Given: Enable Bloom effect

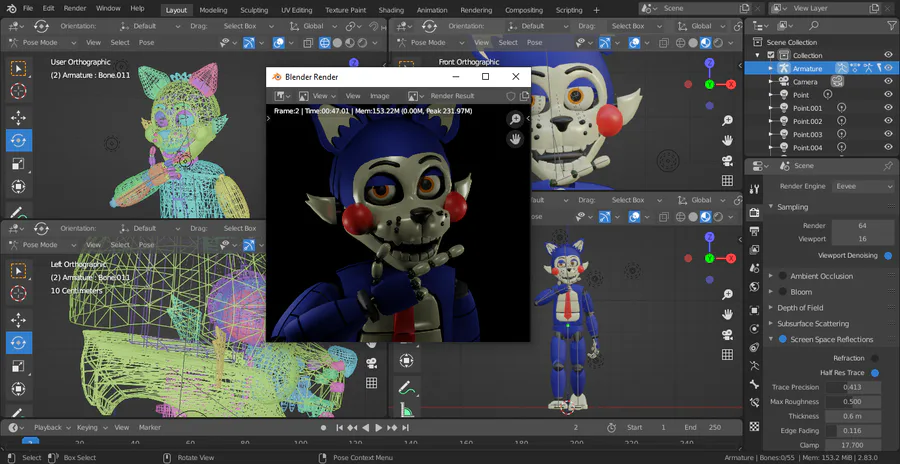Looking at the screenshot, I should [782, 292].
